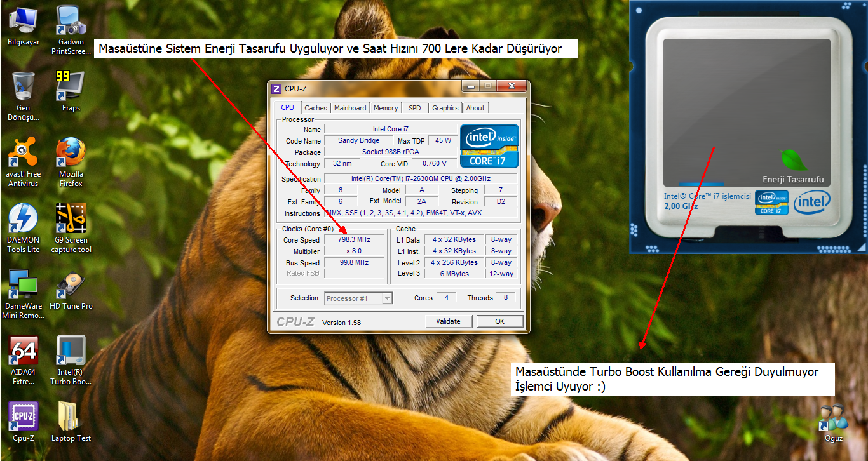Open the Oguz desktop shortcut
The height and width of the screenshot is (461, 868).
pyautogui.click(x=833, y=422)
